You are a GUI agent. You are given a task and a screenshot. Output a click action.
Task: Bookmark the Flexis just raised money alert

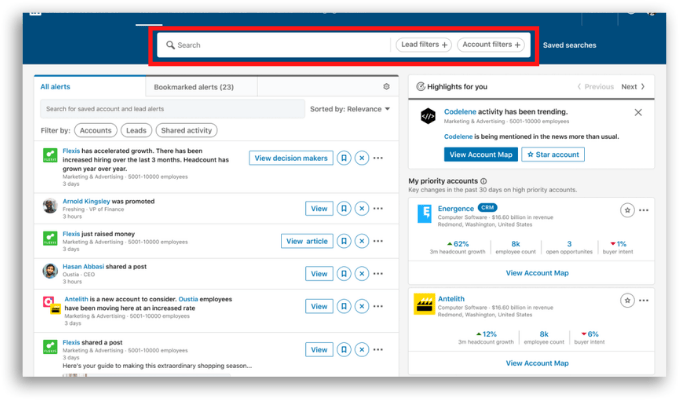pyautogui.click(x=344, y=241)
